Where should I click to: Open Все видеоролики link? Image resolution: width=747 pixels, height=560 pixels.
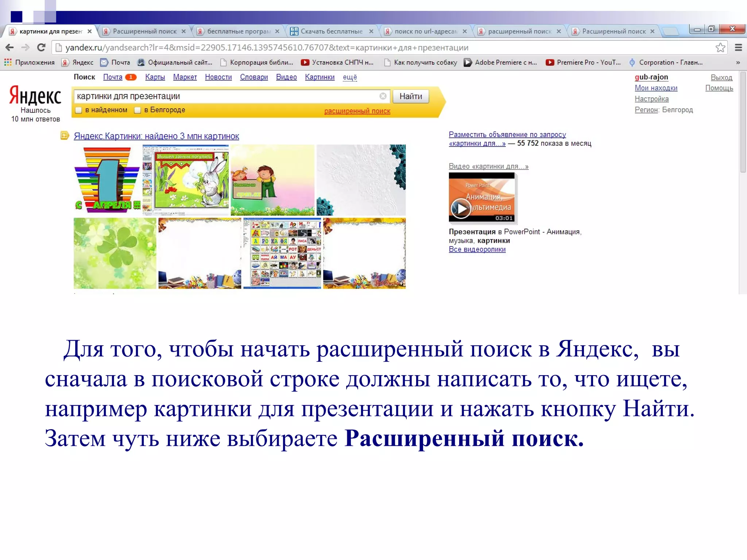coord(477,249)
